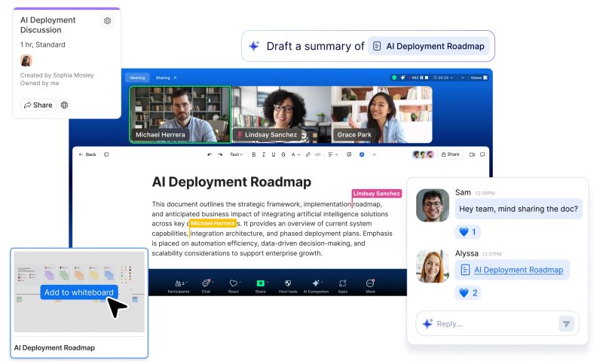The image size is (603, 364).
Task: Open the Views layout menu
Action: (x=479, y=78)
